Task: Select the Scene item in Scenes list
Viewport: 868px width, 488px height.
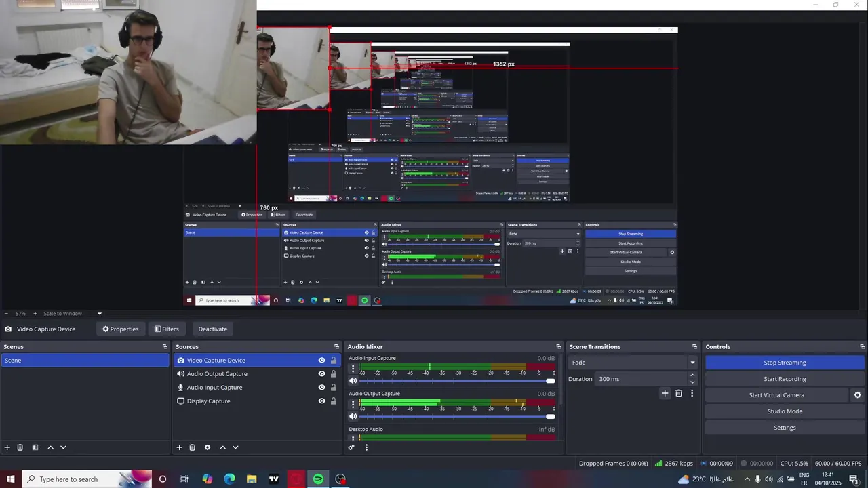Action: pyautogui.click(x=85, y=361)
